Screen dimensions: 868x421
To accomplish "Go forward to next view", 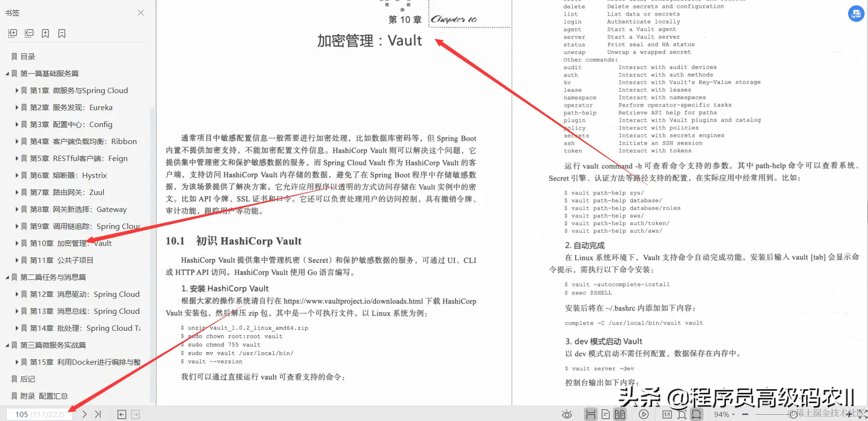I will point(135,414).
